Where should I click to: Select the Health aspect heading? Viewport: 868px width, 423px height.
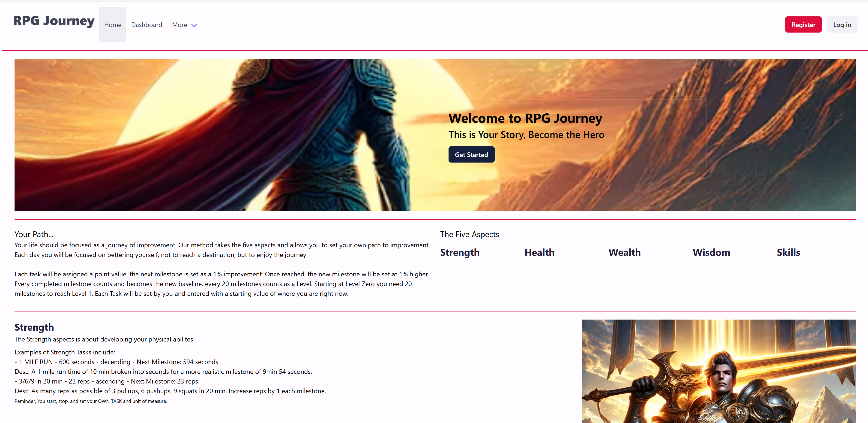[x=539, y=252]
